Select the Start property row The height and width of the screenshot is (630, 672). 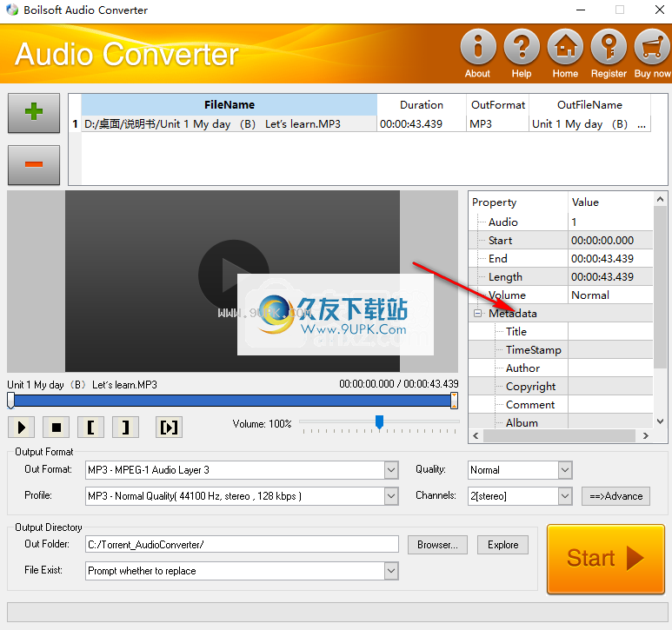pos(561,241)
